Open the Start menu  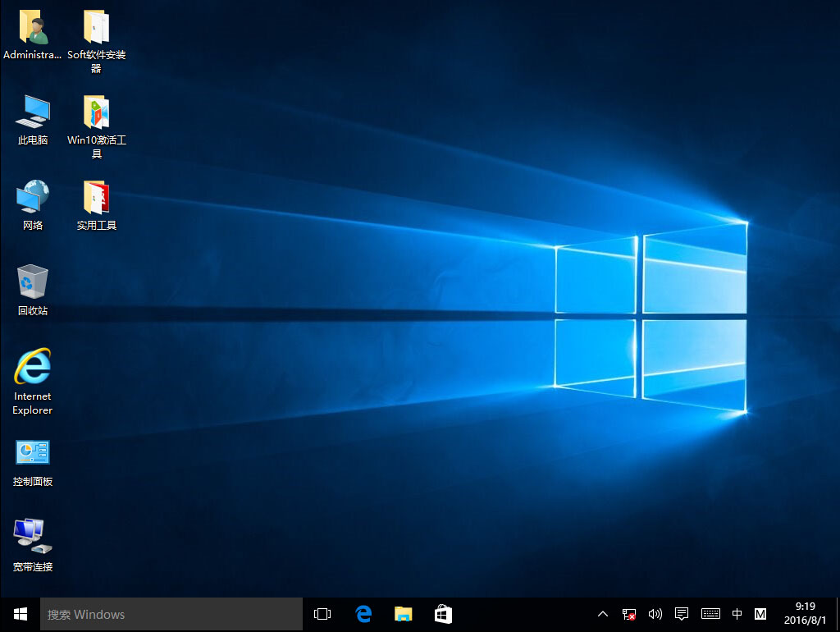pyautogui.click(x=18, y=613)
